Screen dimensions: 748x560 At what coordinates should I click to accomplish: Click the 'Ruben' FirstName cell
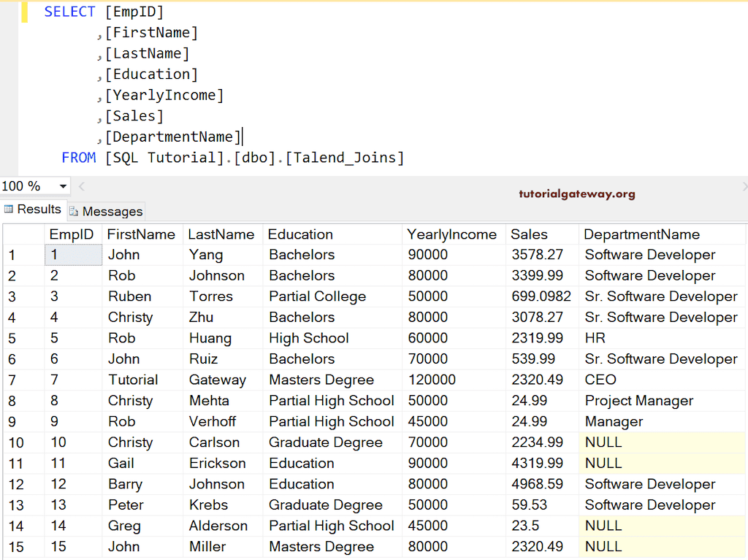[142, 296]
